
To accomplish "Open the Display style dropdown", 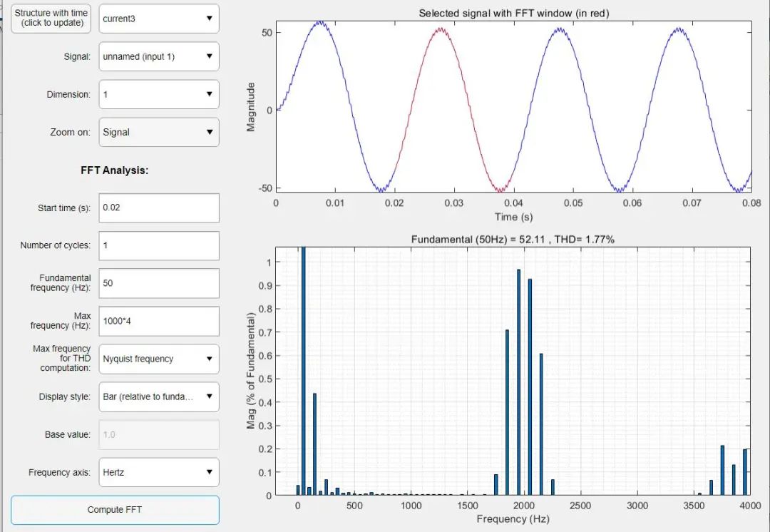I will (x=158, y=397).
